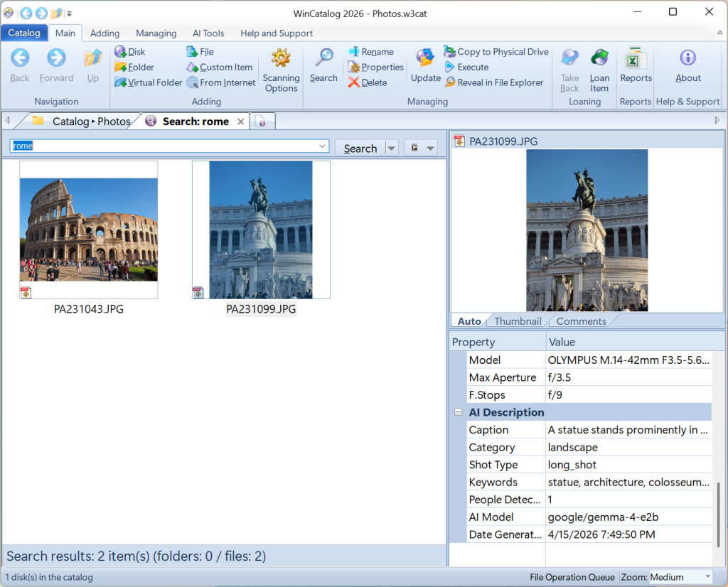Viewport: 728px width, 587px height.
Task: Click the About info icon
Action: pos(687,59)
